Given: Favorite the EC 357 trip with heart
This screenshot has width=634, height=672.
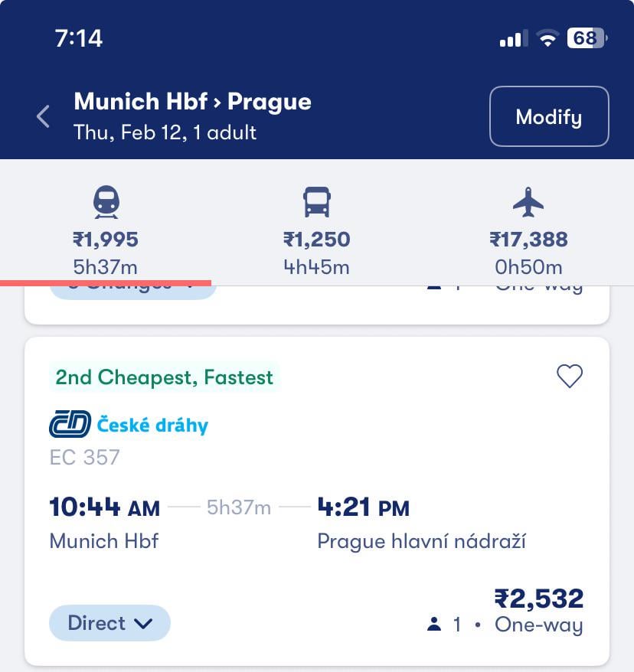Looking at the screenshot, I should 569,376.
